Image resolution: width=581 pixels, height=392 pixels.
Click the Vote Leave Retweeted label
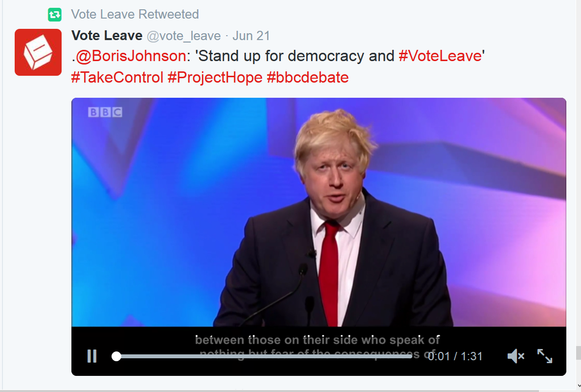(135, 15)
